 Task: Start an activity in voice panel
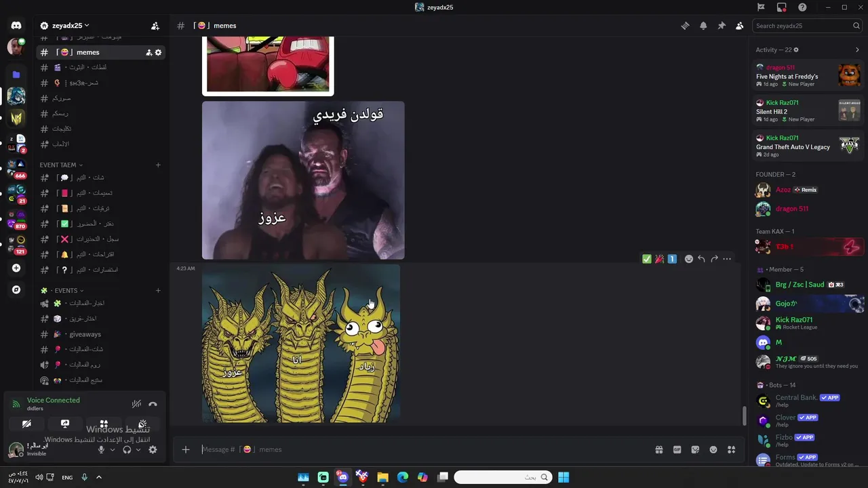coord(104,424)
